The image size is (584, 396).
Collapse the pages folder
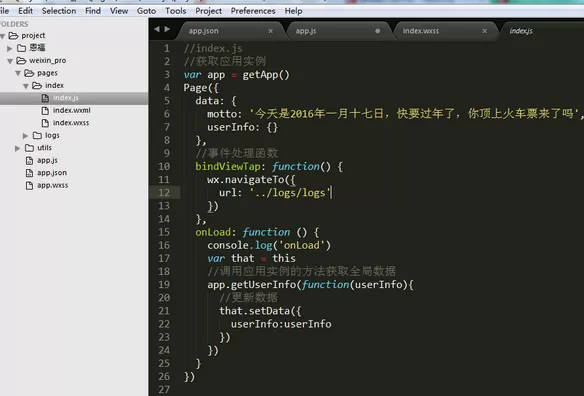[x=18, y=73]
